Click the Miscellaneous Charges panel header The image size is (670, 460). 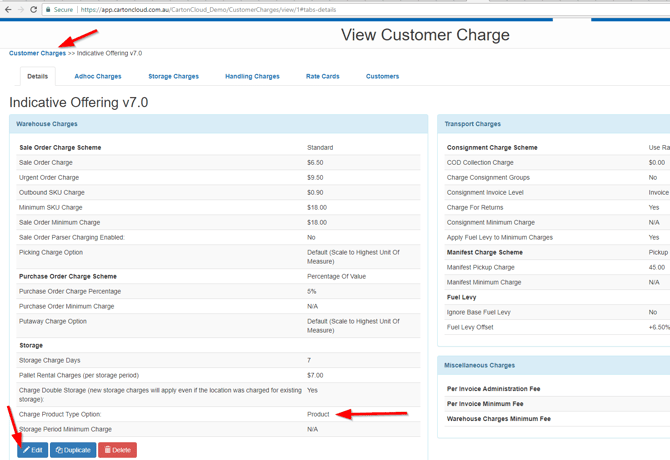(554, 365)
